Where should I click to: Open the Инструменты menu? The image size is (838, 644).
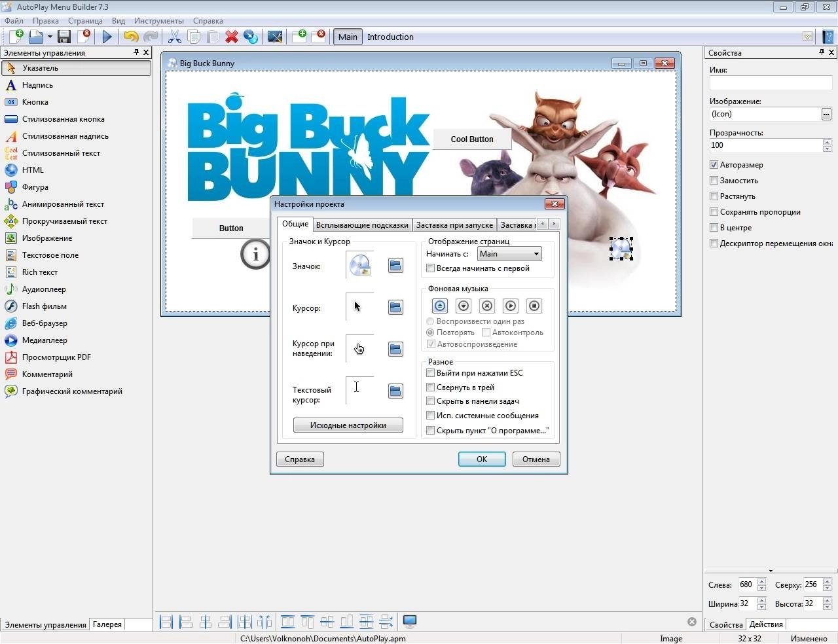pos(159,21)
